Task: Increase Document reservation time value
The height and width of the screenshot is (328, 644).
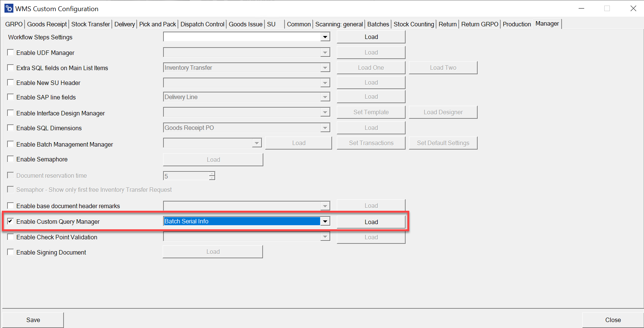Action: (x=212, y=174)
